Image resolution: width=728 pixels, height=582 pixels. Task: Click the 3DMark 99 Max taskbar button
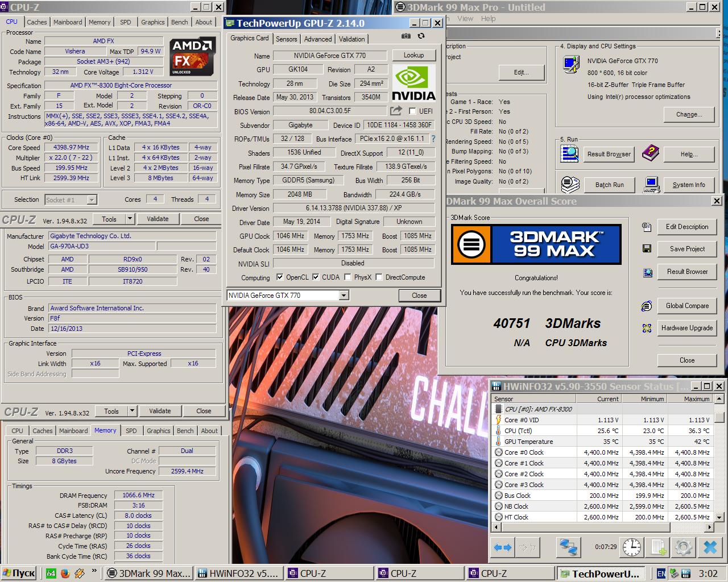pos(149,573)
